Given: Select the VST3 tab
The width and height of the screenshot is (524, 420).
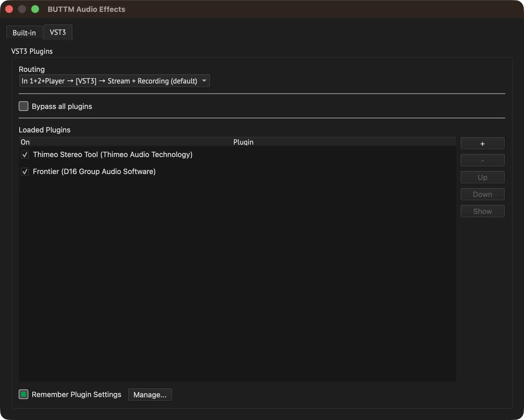Looking at the screenshot, I should click(58, 32).
